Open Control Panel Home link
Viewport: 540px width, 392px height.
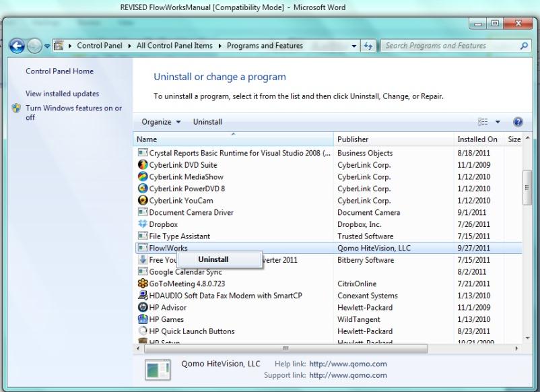point(59,71)
